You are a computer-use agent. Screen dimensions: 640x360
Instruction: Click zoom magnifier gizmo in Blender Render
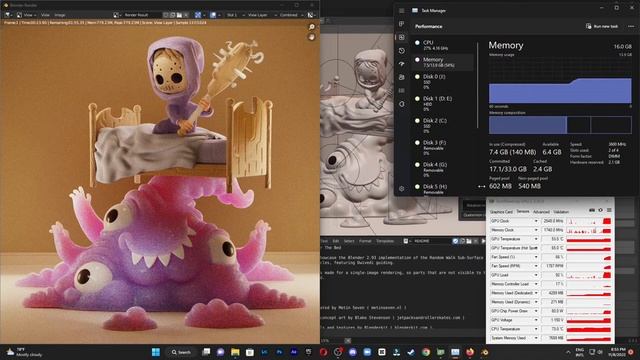tap(312, 27)
